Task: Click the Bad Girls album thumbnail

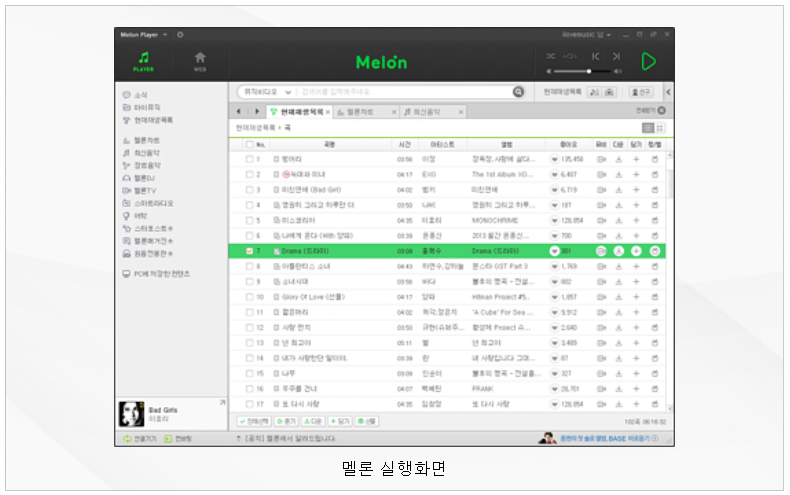Action: (x=131, y=414)
